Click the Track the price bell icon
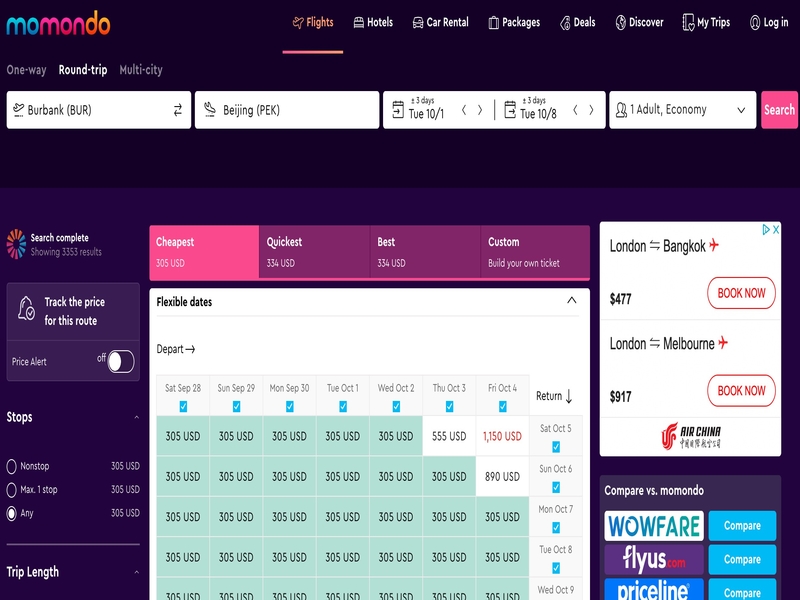800x600 pixels. [x=26, y=308]
